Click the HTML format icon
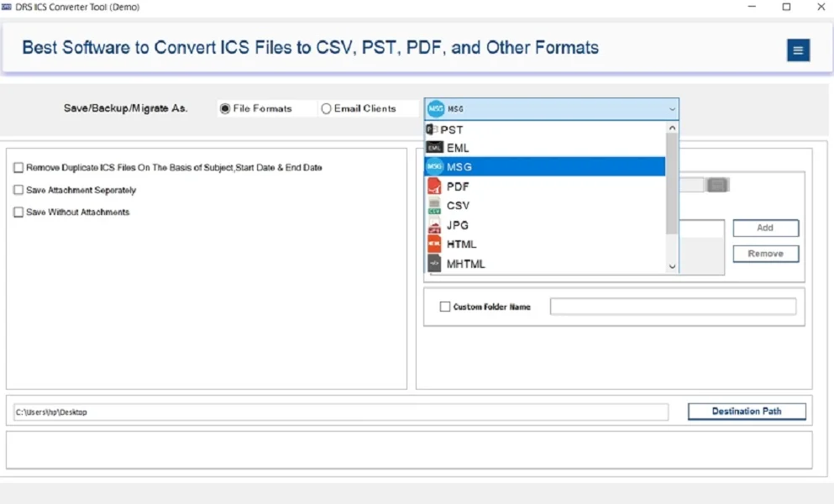 point(434,244)
